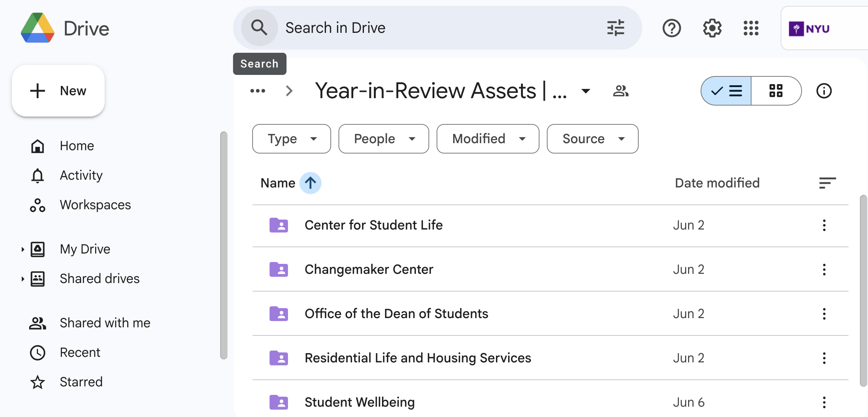Open more actions for Changemaker Center

tap(824, 269)
